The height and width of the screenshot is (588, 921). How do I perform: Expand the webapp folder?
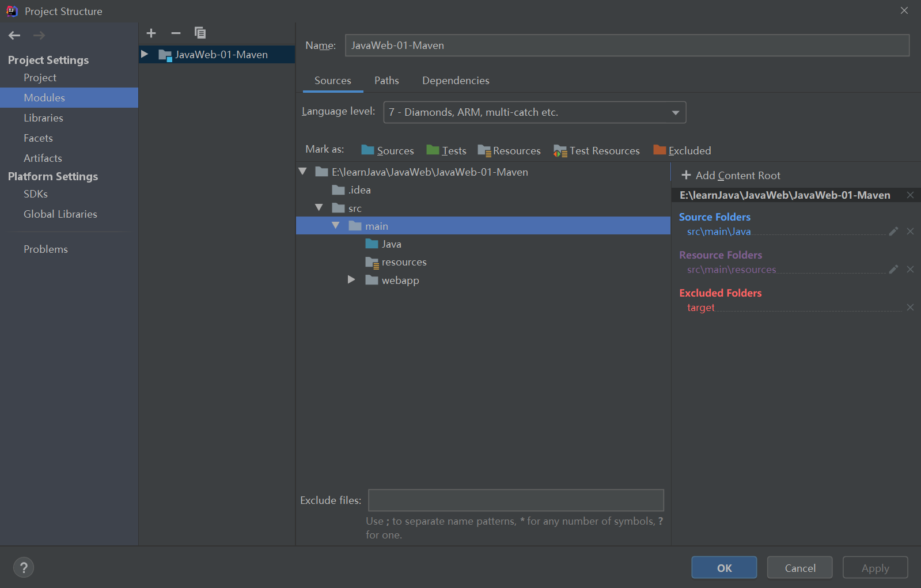pos(351,280)
